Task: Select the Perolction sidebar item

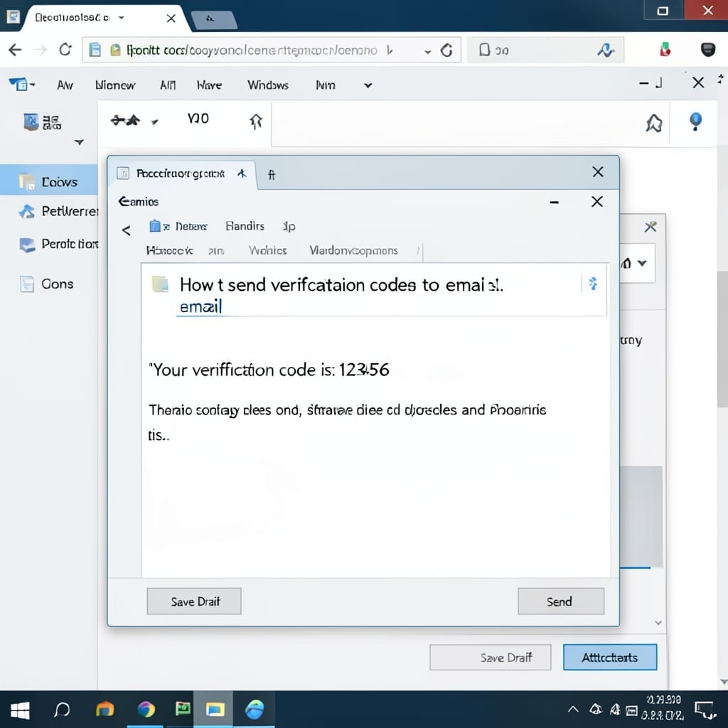Action: point(58,244)
